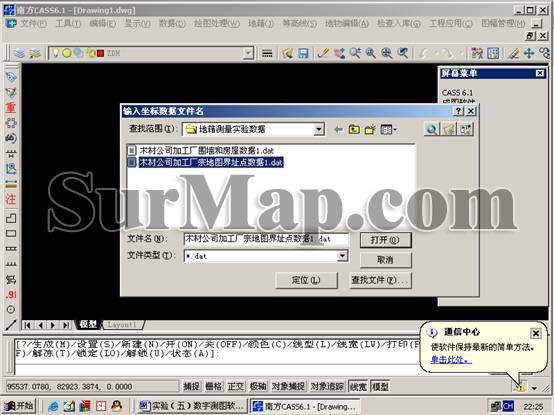
Task: Expand the ZDH layer dropdown
Action: tap(248, 53)
